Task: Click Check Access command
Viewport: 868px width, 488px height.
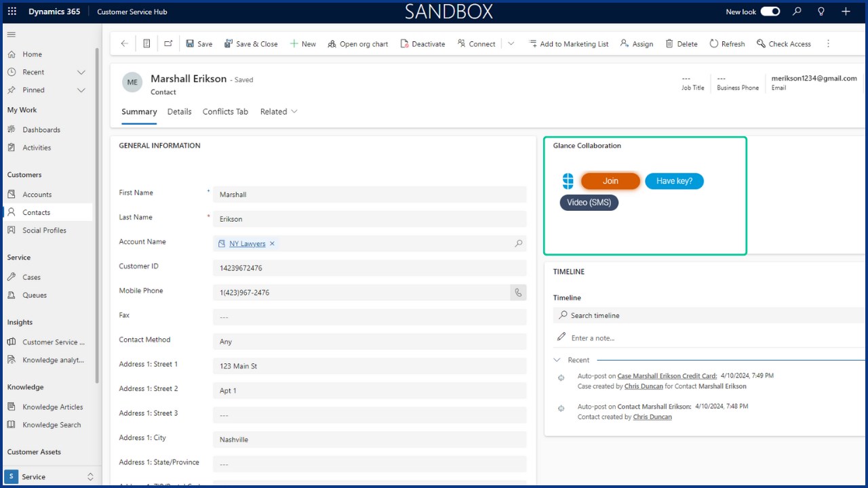Action: [x=783, y=43]
